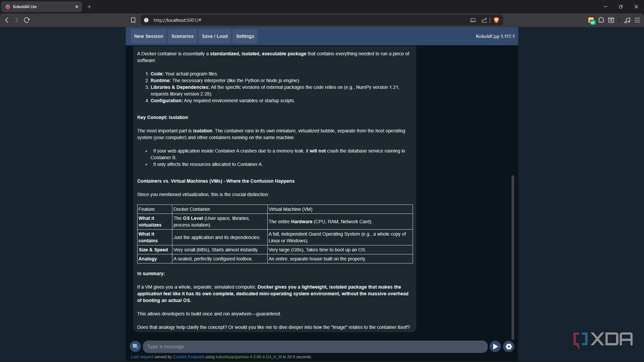Click the chat vertical scrollbar

[513, 257]
